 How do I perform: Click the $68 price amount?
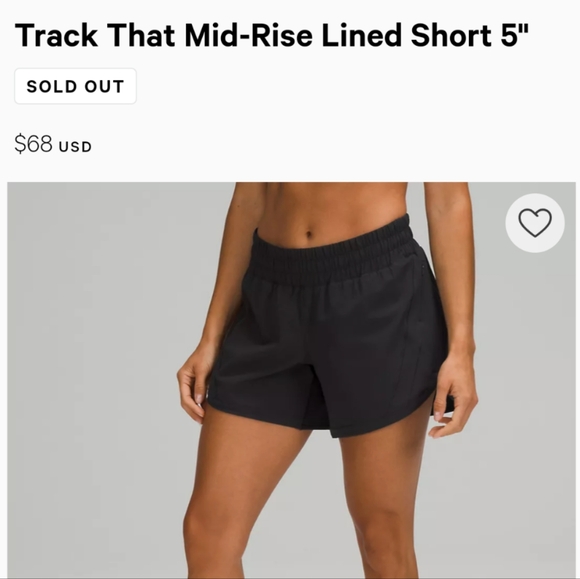tap(34, 144)
